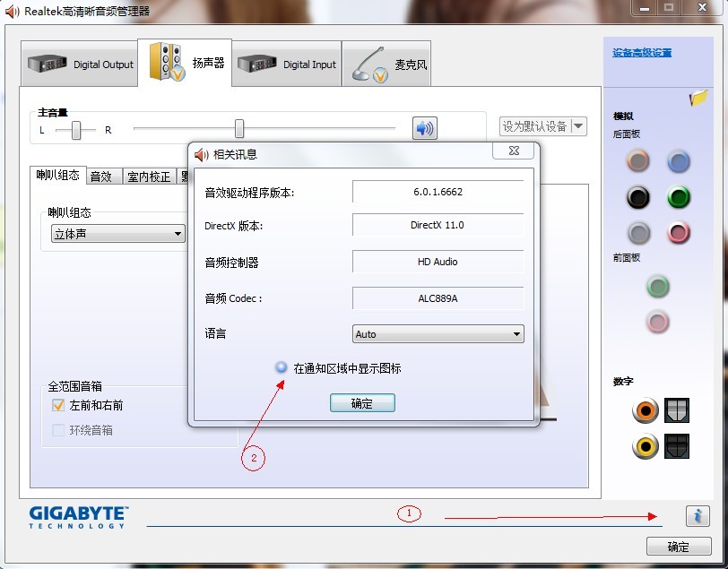Click the ALC889A codec field
This screenshot has height=569, width=728.
[438, 298]
